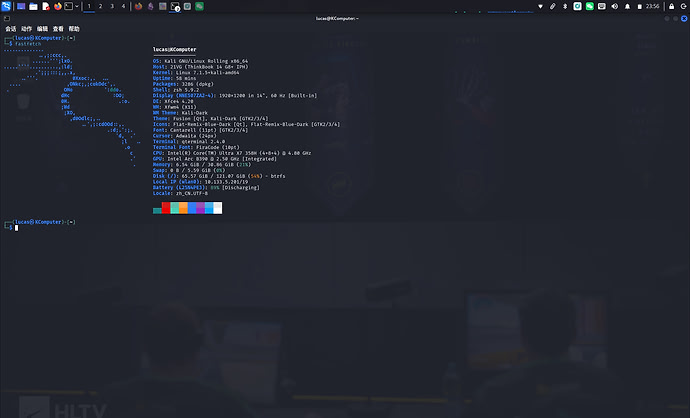Switch to workspace 3
This screenshot has width=690, height=418.
112,7
